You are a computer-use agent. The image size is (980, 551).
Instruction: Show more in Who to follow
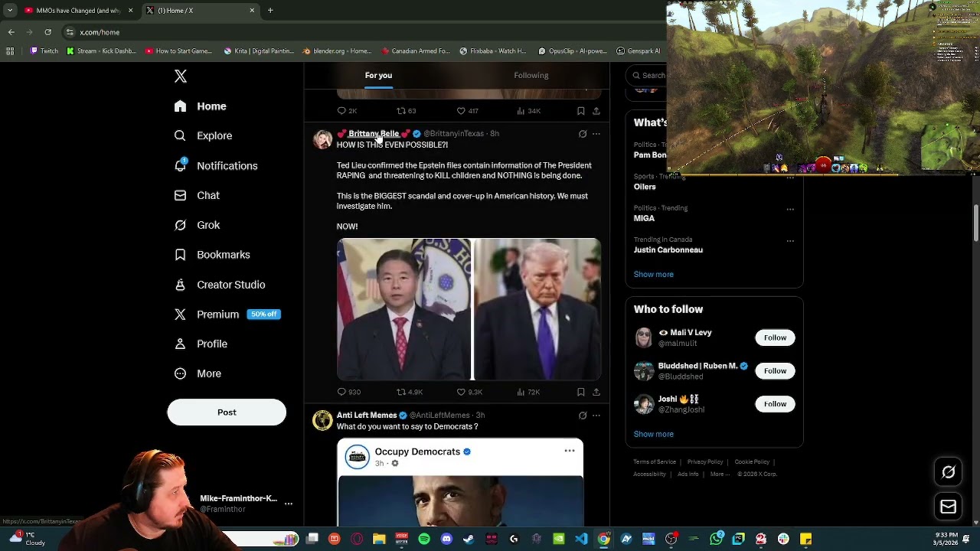click(x=653, y=434)
